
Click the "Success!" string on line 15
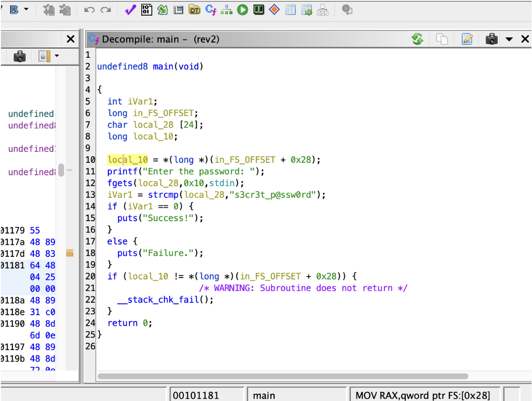[168, 218]
